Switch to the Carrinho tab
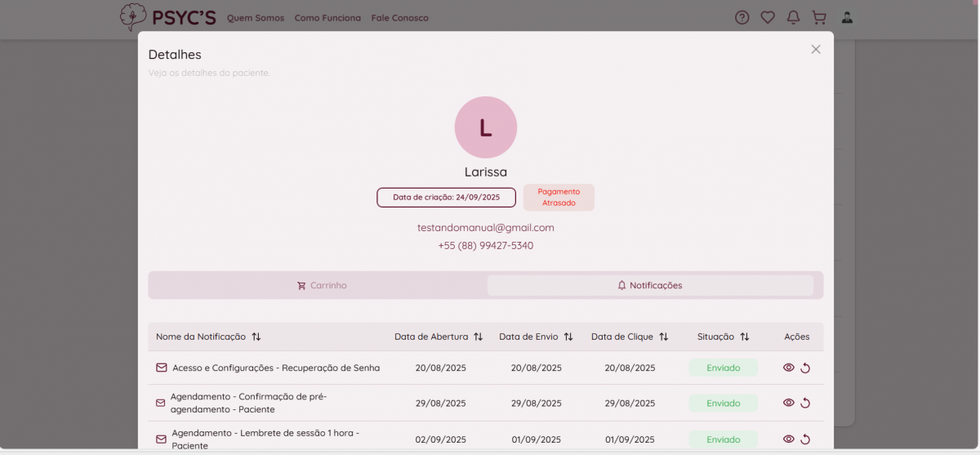Screen dimensions: 980x455 tap(322, 286)
